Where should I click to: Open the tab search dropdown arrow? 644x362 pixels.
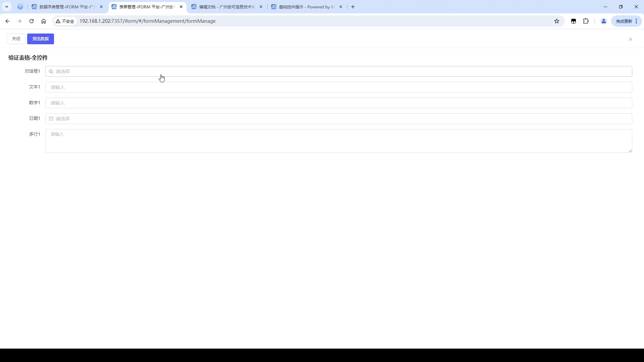[6, 7]
